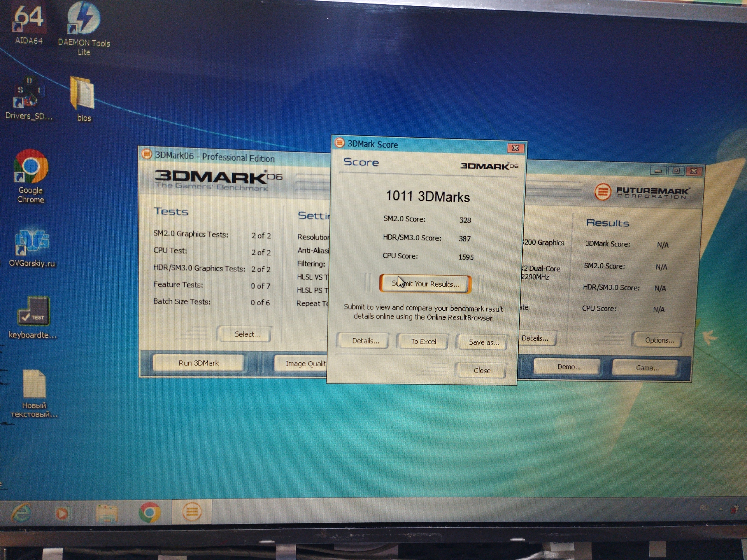Open File Explorer from the taskbar

107,513
